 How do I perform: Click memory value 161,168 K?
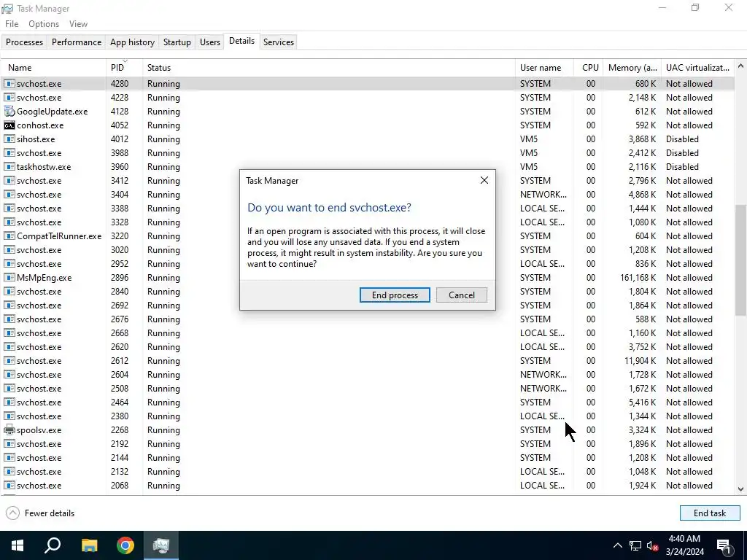point(638,278)
